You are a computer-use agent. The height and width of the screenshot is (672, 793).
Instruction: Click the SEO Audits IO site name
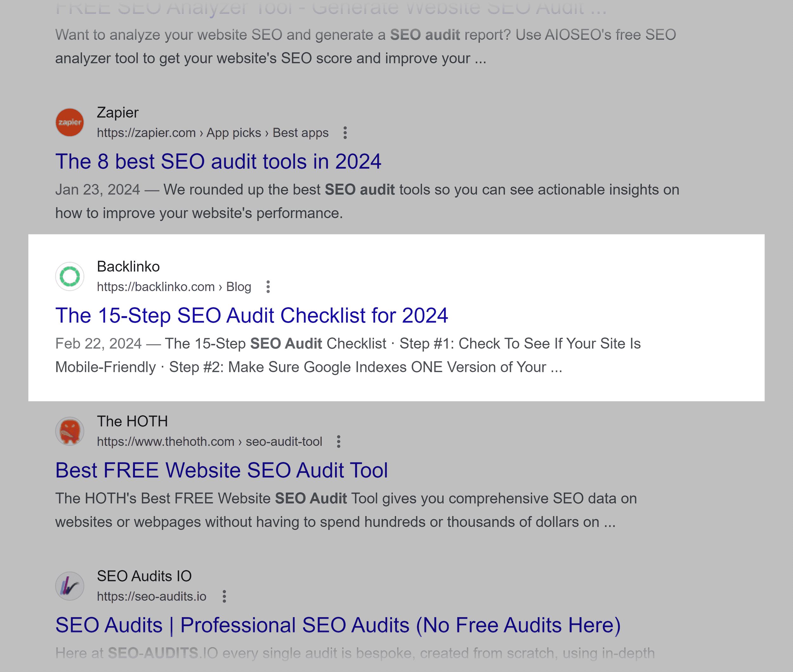tap(144, 576)
